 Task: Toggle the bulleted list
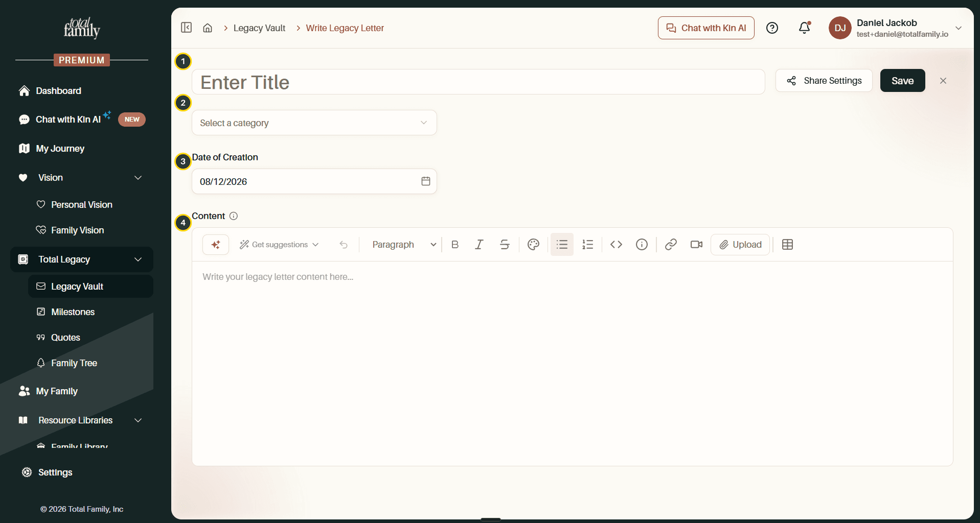coord(562,245)
